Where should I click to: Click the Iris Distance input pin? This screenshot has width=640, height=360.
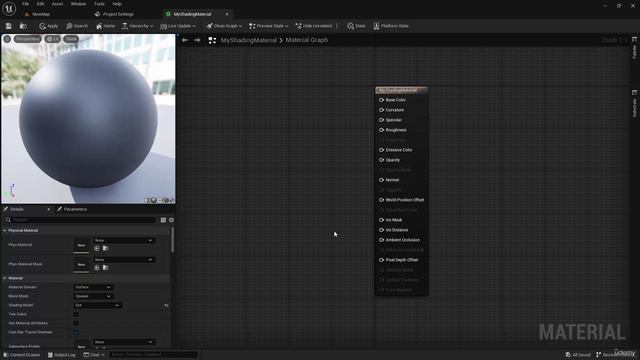[381, 230]
